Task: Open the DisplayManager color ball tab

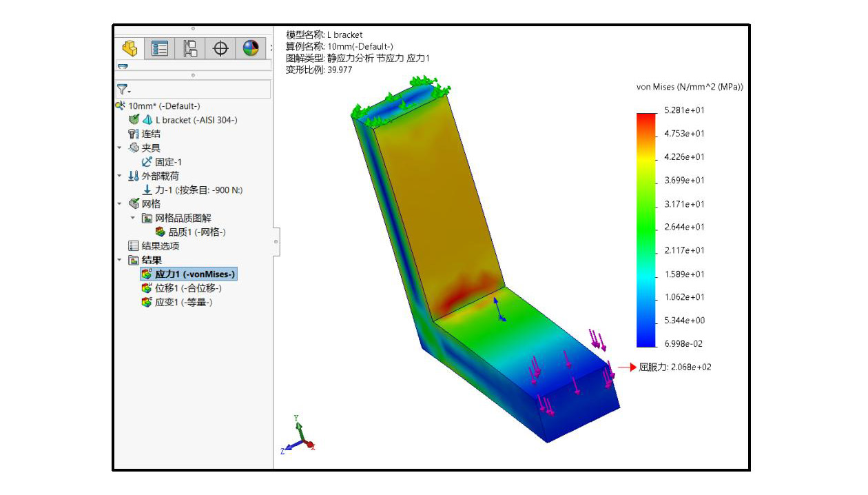Action: point(251,48)
